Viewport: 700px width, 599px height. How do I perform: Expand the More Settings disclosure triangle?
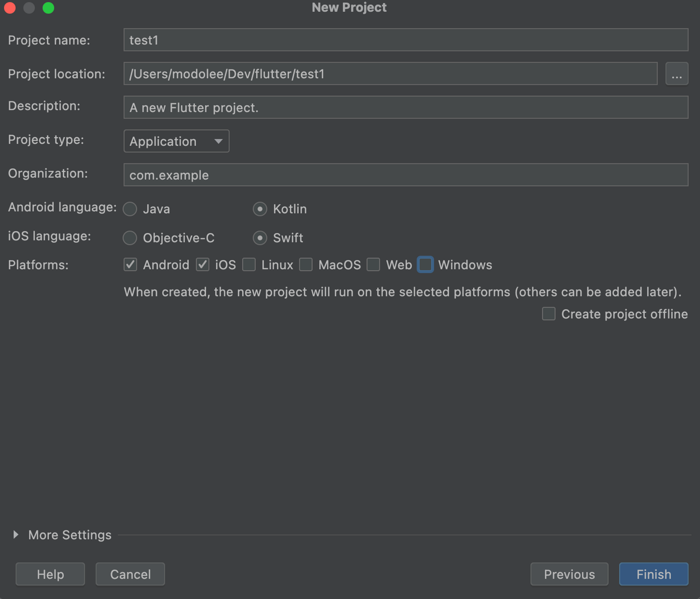16,534
